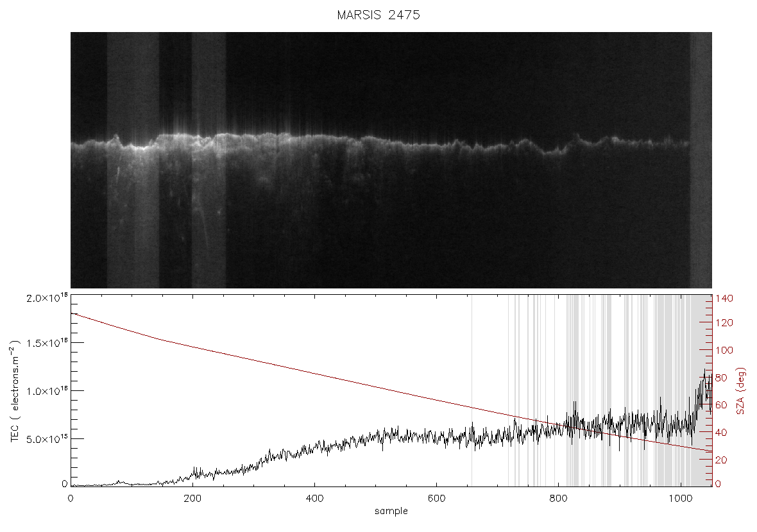This screenshot has width=757, height=532.
Task: Click the 2.0×10^16 TEC axis value
Action: click(x=46, y=297)
